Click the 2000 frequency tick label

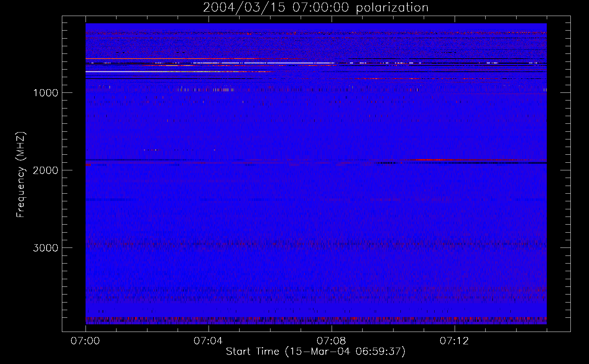[46, 170]
